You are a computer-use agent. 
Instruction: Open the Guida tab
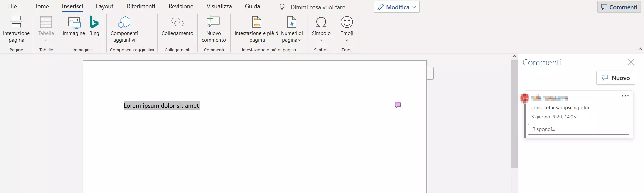pyautogui.click(x=252, y=6)
